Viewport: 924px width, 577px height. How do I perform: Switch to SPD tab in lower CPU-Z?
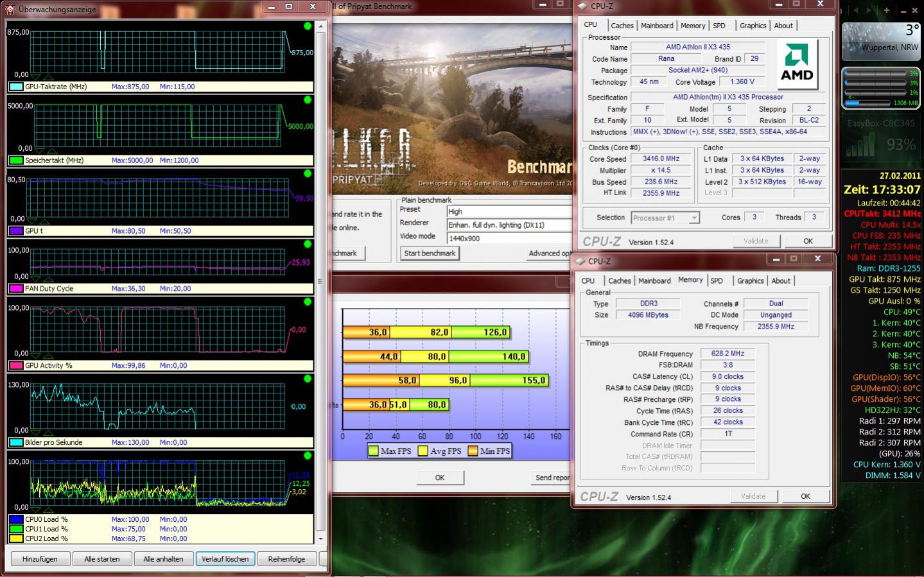(717, 281)
